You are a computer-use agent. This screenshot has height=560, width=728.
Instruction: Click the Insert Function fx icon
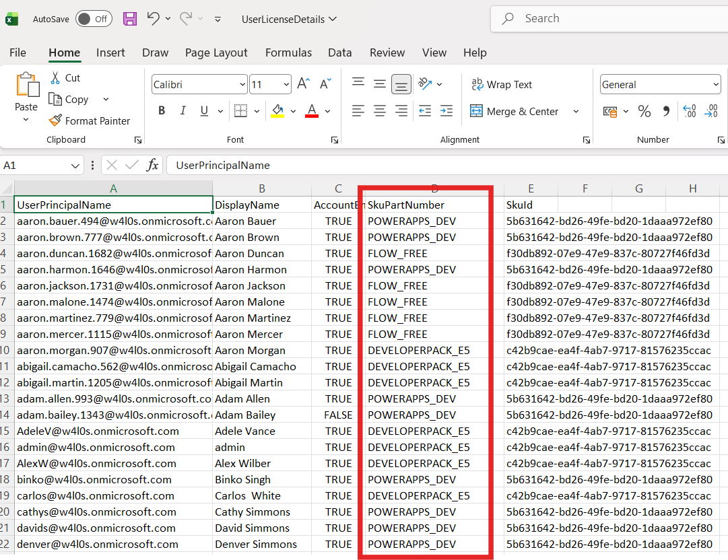[x=153, y=165]
